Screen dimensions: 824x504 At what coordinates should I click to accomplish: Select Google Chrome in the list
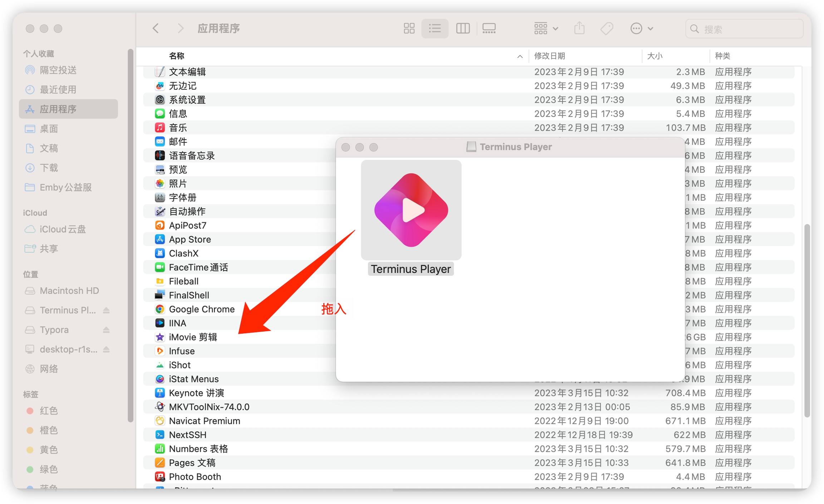coord(201,309)
